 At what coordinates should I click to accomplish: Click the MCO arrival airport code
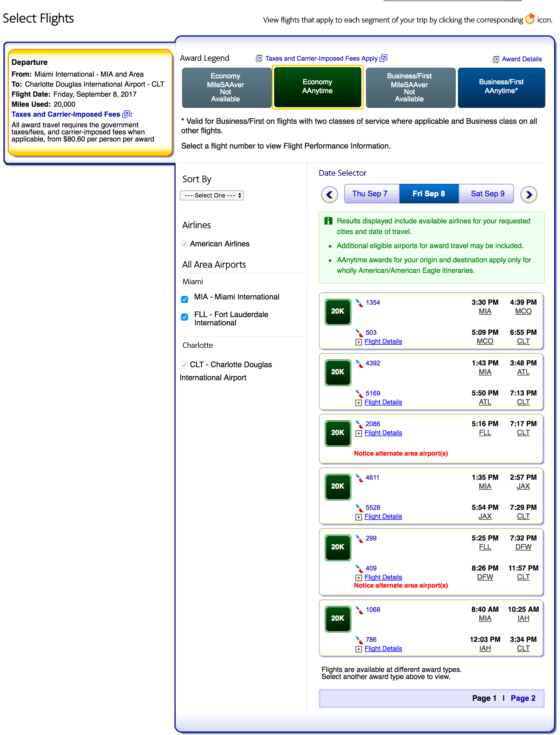523,311
